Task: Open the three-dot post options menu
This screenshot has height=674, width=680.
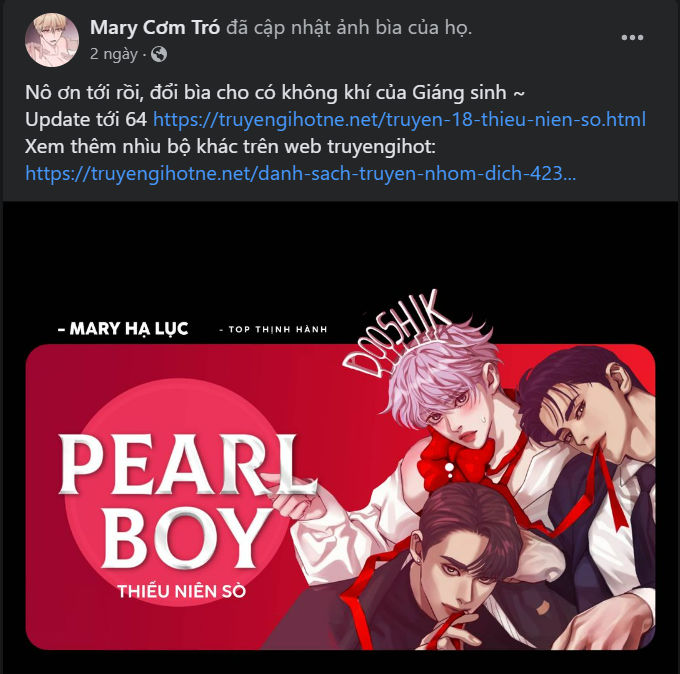Action: tap(632, 38)
